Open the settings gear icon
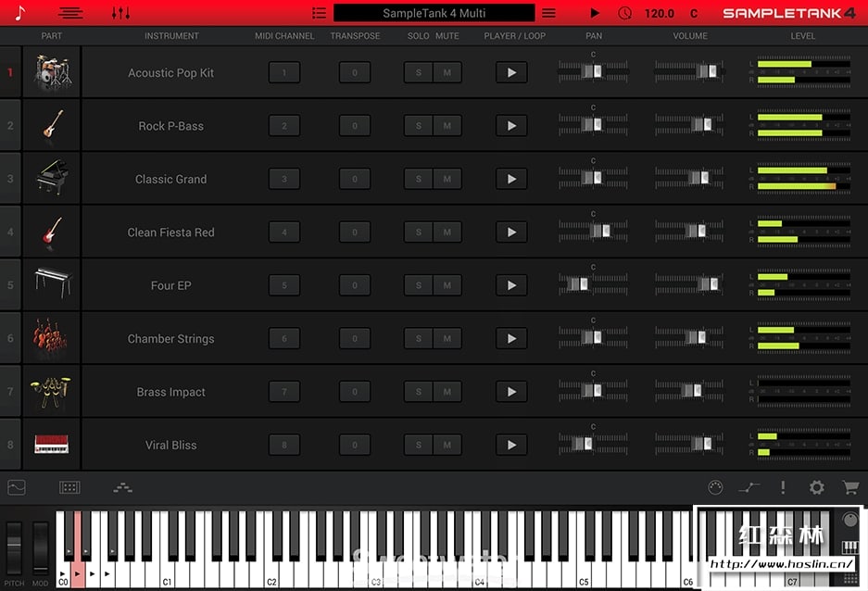 [816, 487]
